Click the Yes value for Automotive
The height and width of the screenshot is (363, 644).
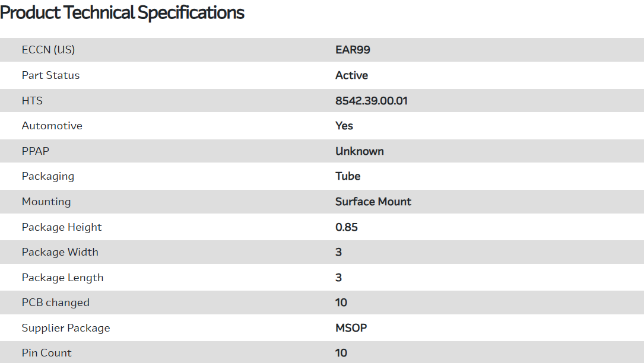coord(344,126)
